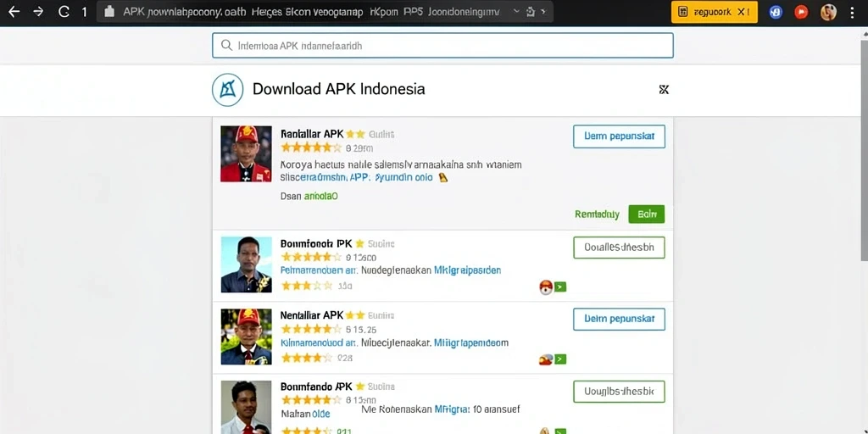Open the Nentallar APK title
This screenshot has height=434, width=868.
pos(312,315)
